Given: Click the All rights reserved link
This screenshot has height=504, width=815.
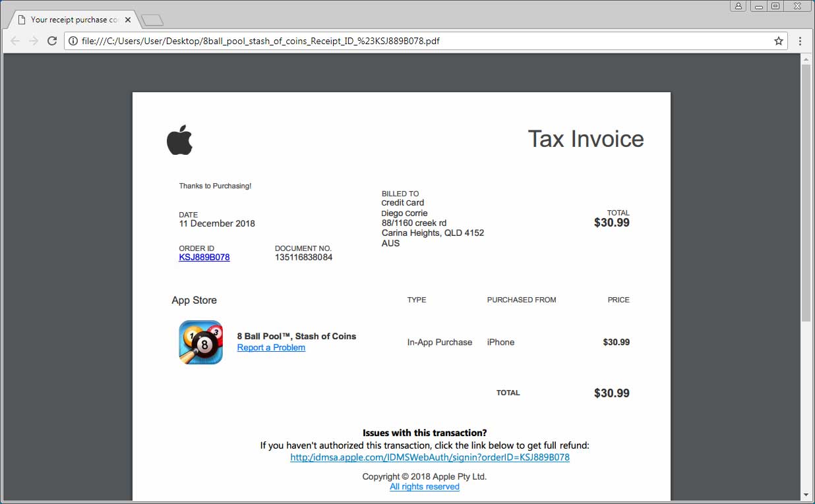Looking at the screenshot, I should pyautogui.click(x=425, y=487).
